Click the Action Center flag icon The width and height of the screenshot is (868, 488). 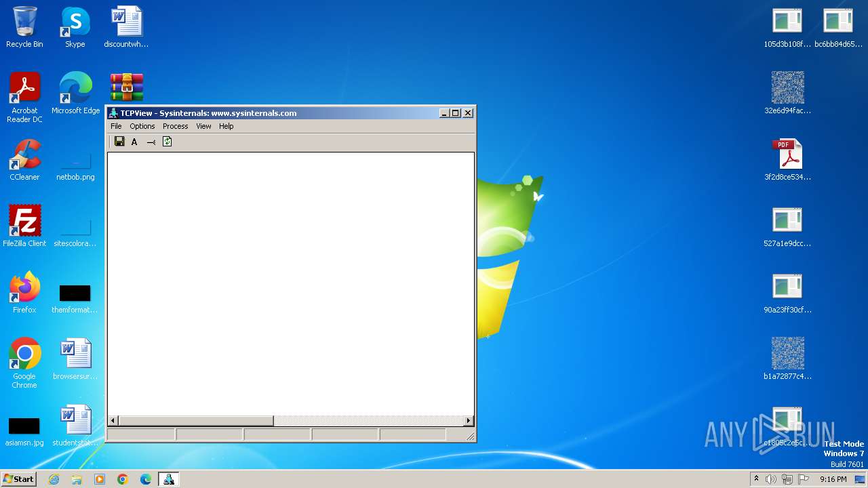[x=804, y=479]
